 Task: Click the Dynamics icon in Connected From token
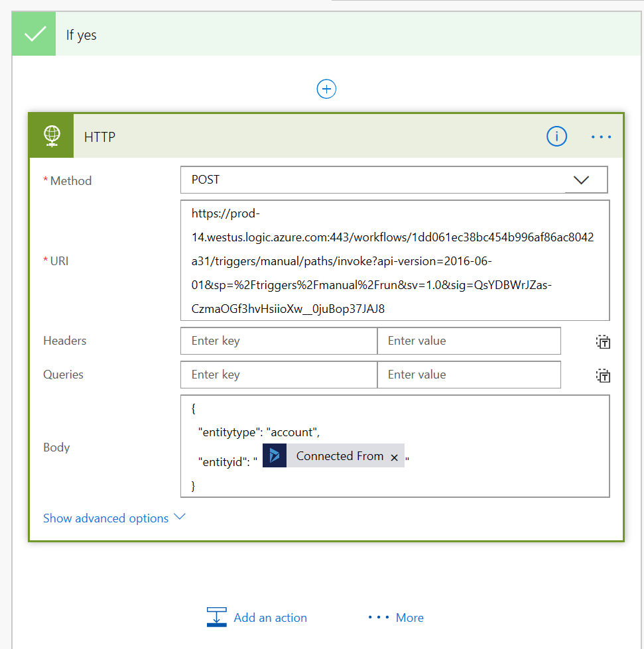(x=275, y=456)
